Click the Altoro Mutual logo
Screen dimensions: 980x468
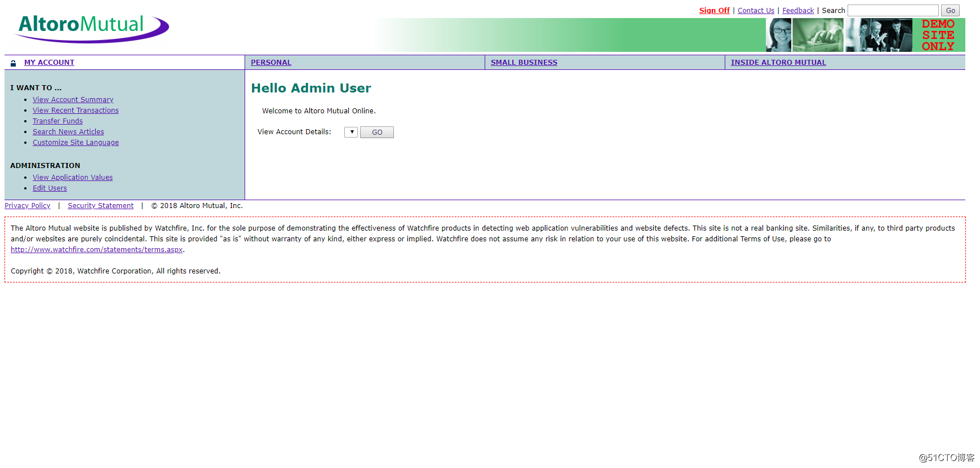coord(91,28)
